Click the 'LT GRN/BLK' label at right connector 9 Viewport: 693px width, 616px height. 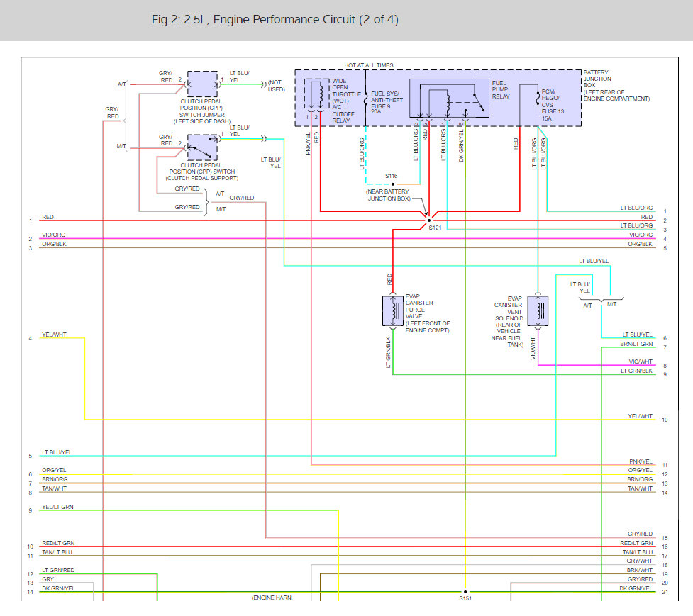click(636, 371)
